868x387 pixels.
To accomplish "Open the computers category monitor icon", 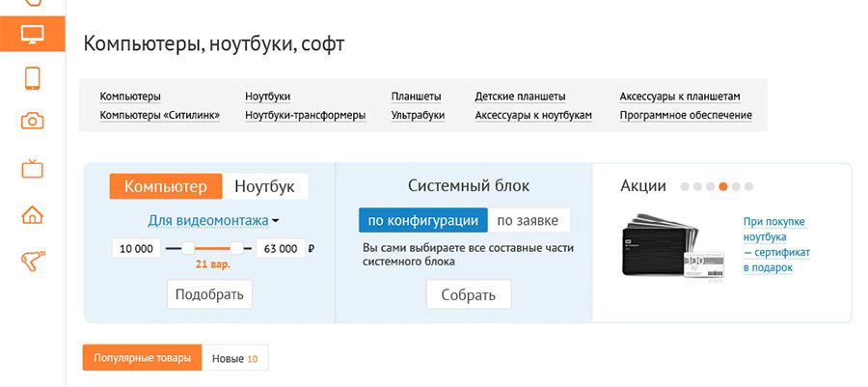I will [x=33, y=35].
